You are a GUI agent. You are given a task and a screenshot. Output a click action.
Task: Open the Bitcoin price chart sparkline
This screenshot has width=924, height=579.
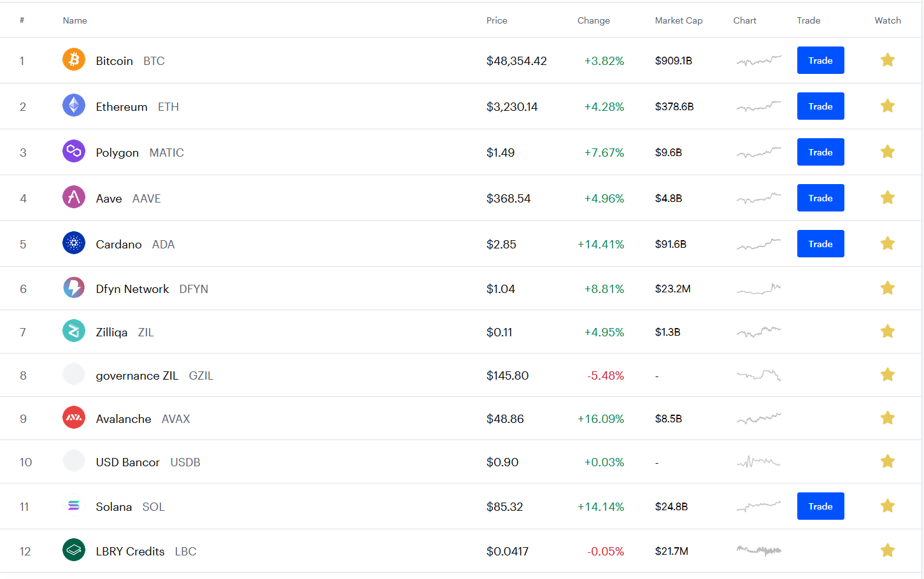[759, 61]
